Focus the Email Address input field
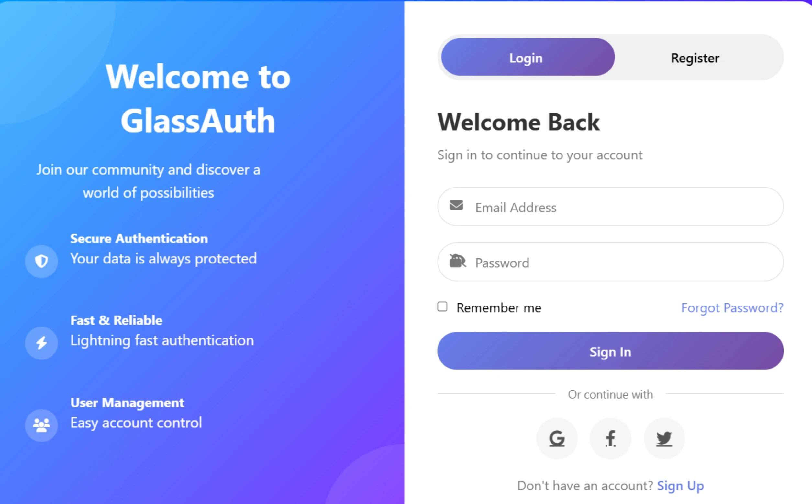 [x=610, y=207]
